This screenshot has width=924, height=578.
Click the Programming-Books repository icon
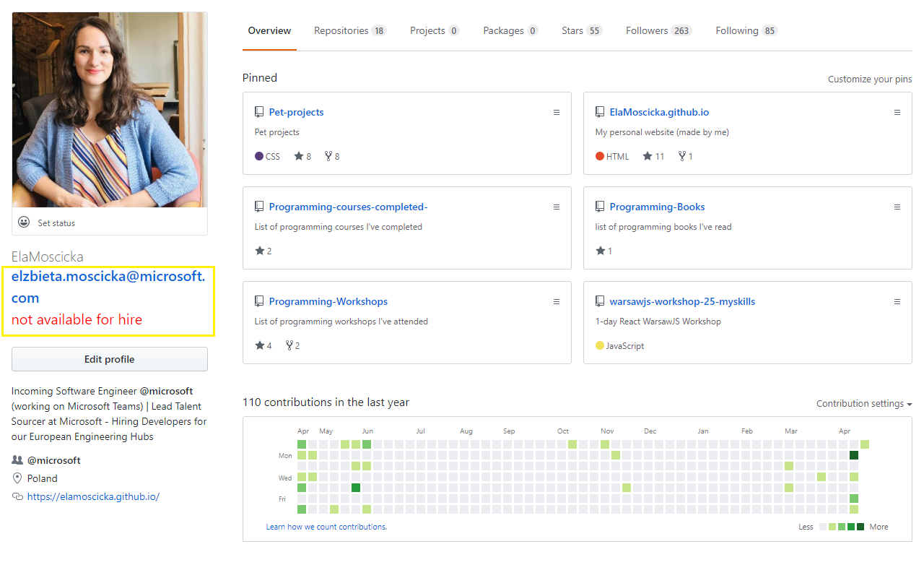coord(600,207)
